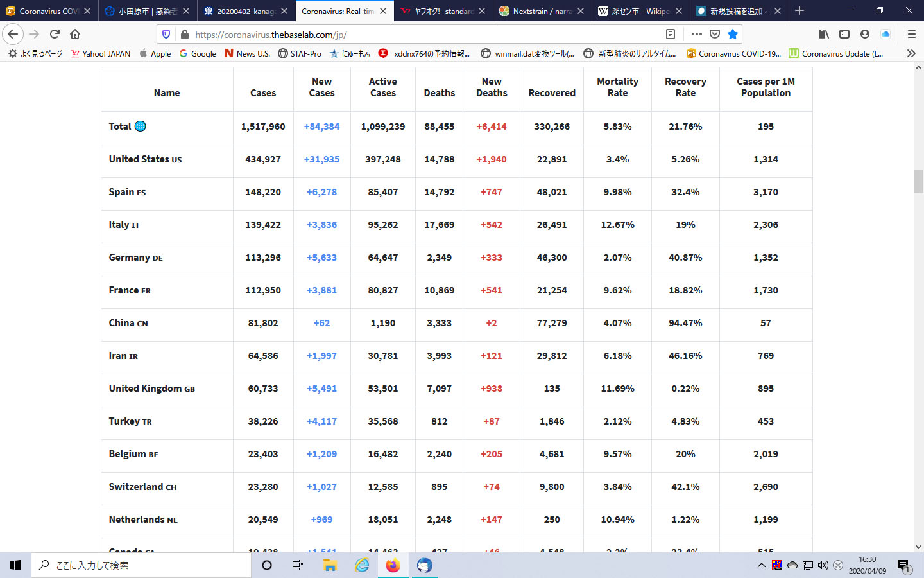This screenshot has height=578, width=924.
Task: Go to the browser home page icon
Action: coord(75,34)
